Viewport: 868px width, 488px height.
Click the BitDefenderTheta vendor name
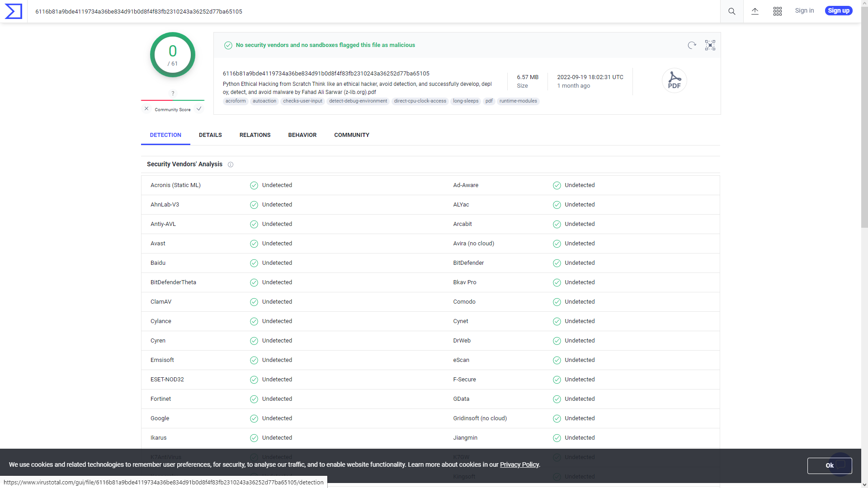point(173,282)
